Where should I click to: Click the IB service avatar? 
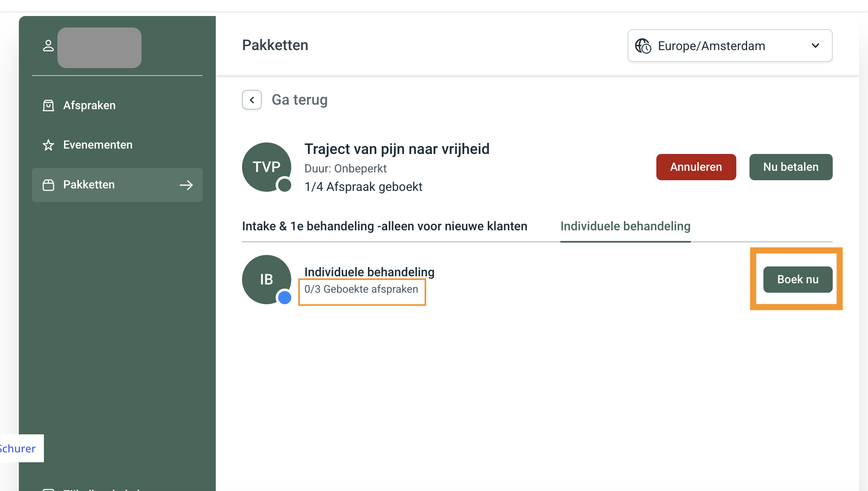tap(266, 279)
